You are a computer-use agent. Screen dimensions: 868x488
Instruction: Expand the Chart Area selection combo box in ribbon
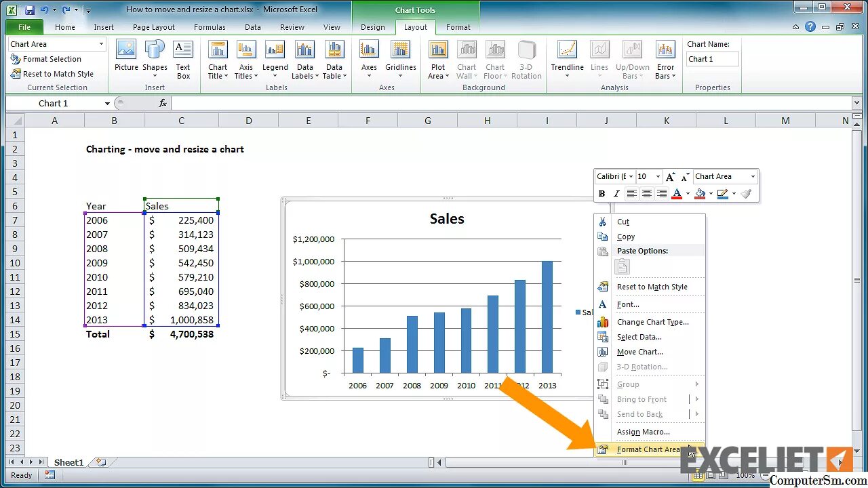pyautogui.click(x=102, y=44)
